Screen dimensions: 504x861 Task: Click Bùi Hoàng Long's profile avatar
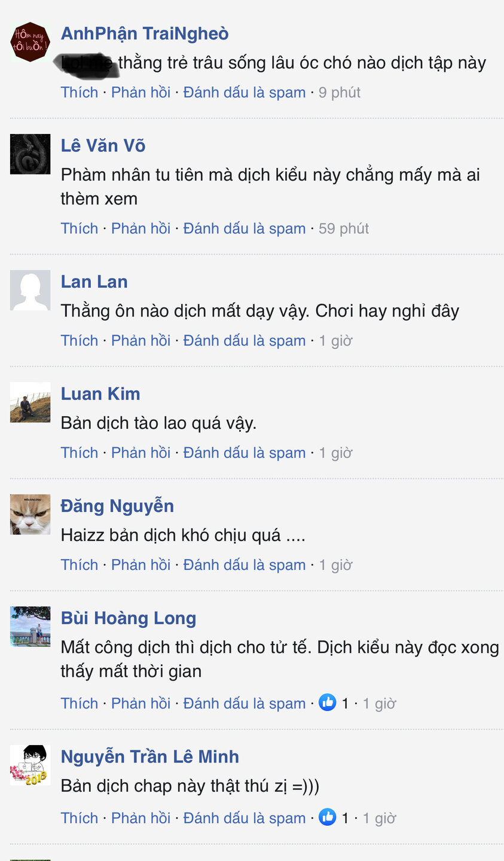30,627
